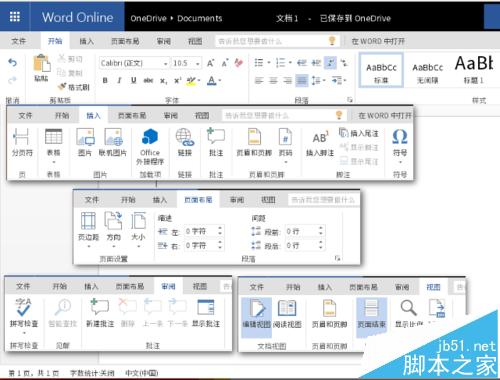500x380 pixels.
Task: Toggle subscript formatting
Action: (x=164, y=81)
